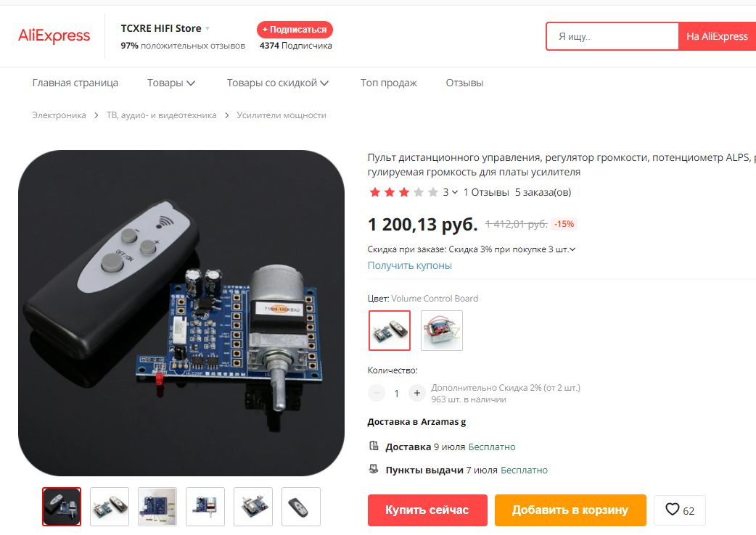This screenshot has width=756, height=535.
Task: Go to the Отзывы tab
Action: pos(465,83)
